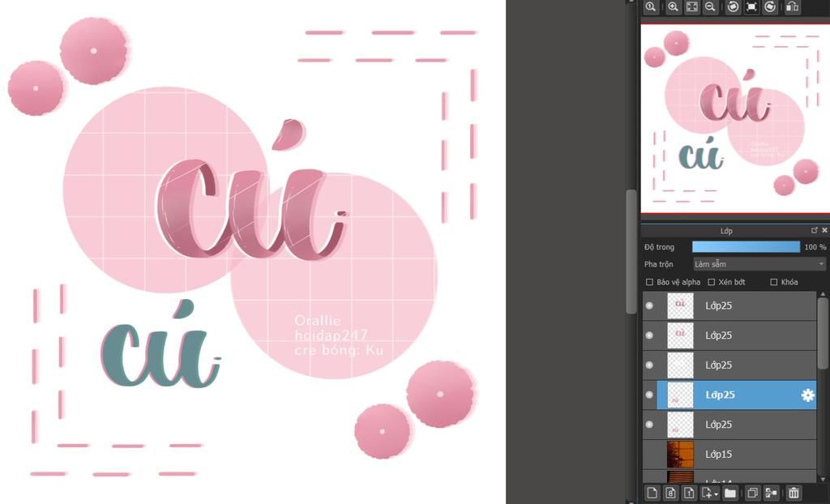The height and width of the screenshot is (504, 830).
Task: Add a new color layer
Action: [652, 493]
